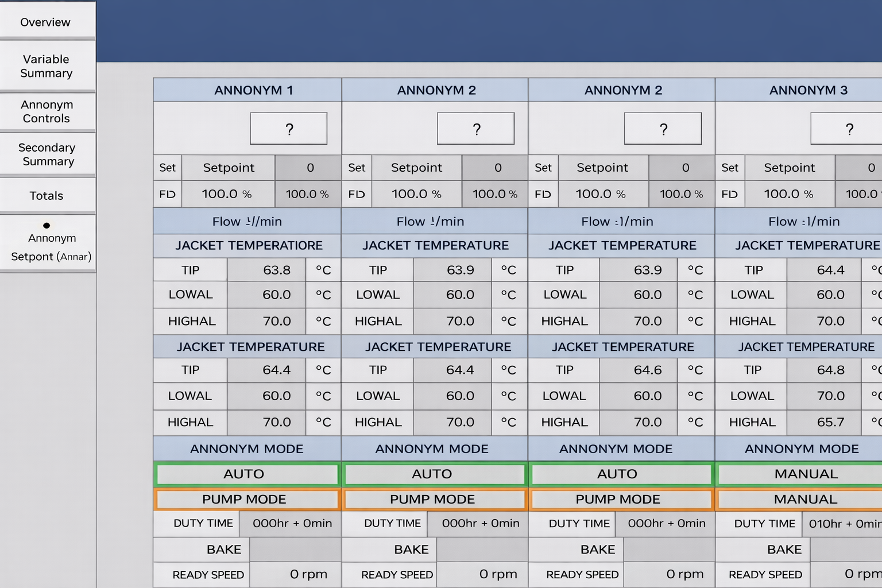The width and height of the screenshot is (882, 588).
Task: Open the Overview page
Action: 47,22
